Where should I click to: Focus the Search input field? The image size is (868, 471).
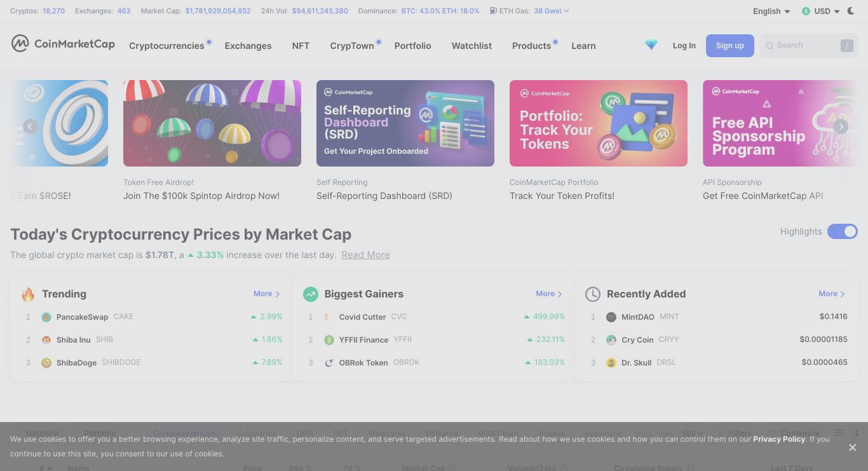(808, 46)
